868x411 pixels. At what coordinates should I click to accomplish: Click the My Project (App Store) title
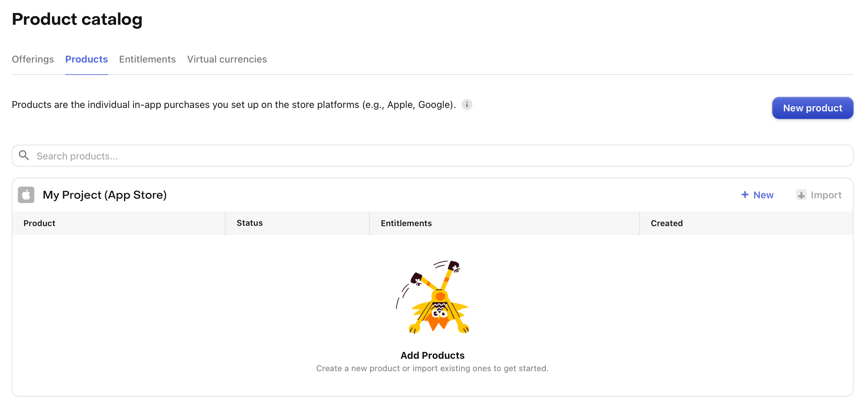tap(105, 195)
